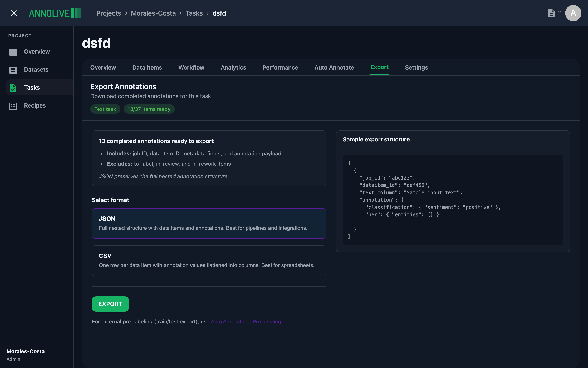This screenshot has height=368, width=588.
Task: Click the Recipes list icon
Action: 13,106
